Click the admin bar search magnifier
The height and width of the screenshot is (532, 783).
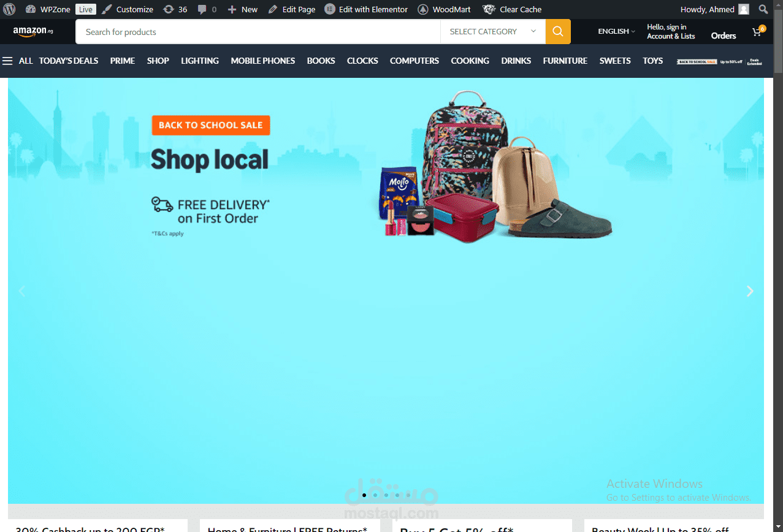click(763, 9)
